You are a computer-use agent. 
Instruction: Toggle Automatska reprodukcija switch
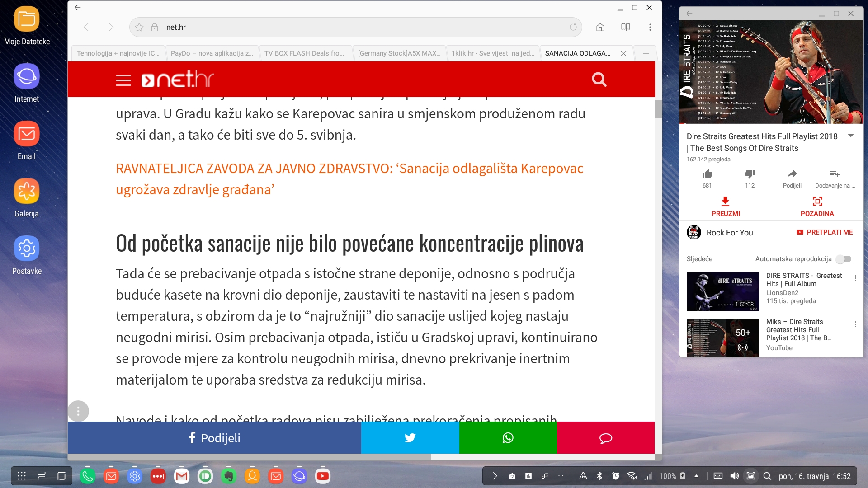(844, 259)
